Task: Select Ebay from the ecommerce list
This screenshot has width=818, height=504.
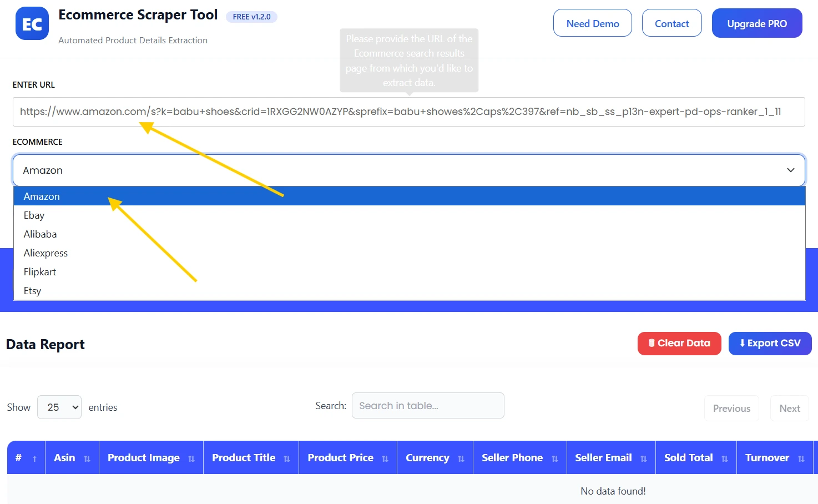Action: coord(410,215)
